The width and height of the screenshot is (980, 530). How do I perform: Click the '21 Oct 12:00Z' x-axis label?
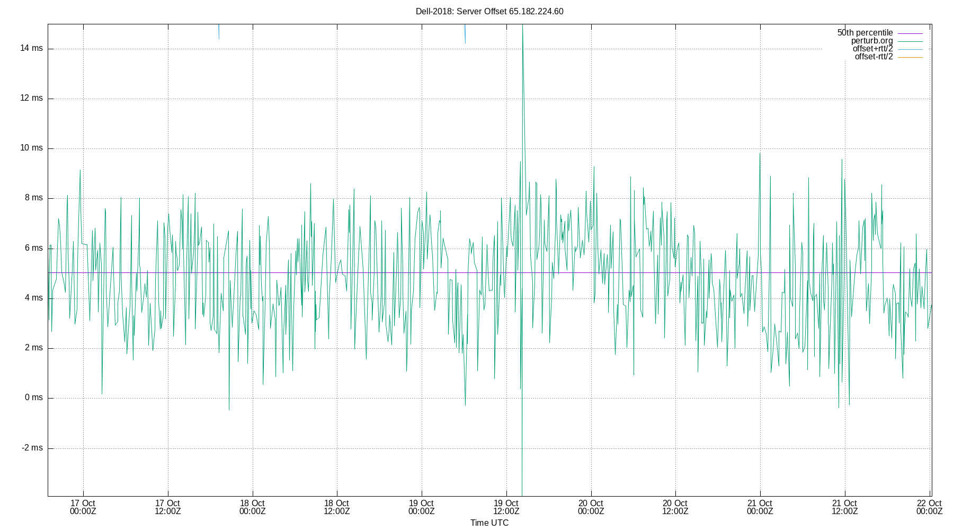(x=844, y=507)
